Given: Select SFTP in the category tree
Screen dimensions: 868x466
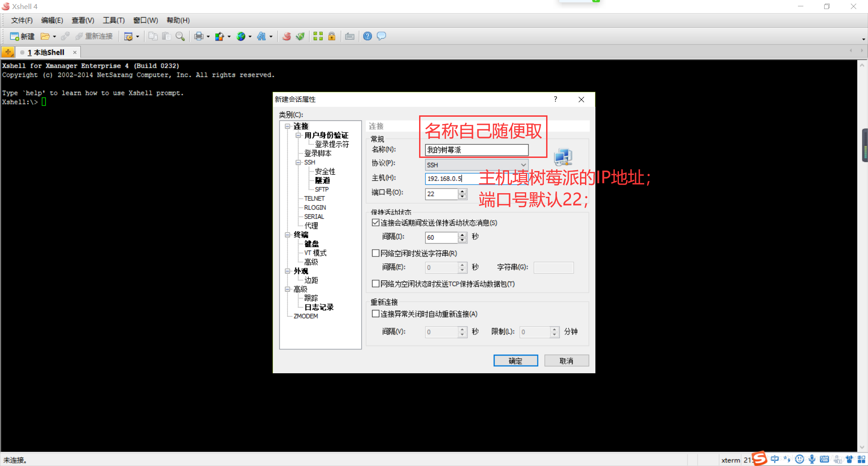Looking at the screenshot, I should (x=322, y=190).
